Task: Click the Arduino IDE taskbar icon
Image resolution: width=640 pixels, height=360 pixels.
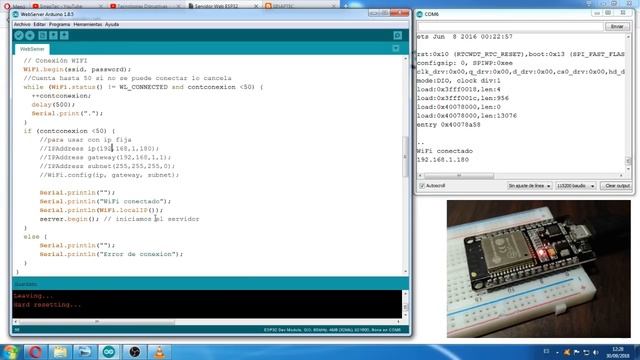Action: [x=109, y=352]
